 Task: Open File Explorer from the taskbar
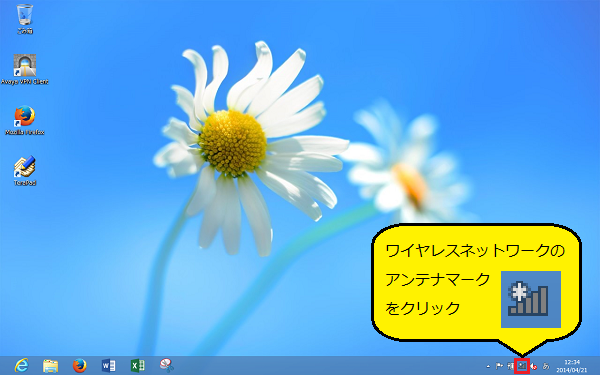[51, 366]
